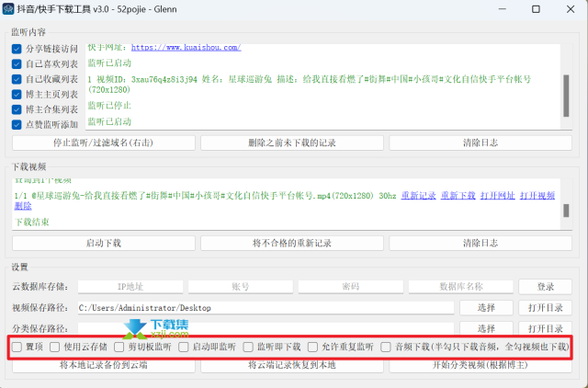This screenshot has height=388, width=588.
Task: Click 将云端记录恢复到本地 button
Action: pyautogui.click(x=292, y=365)
